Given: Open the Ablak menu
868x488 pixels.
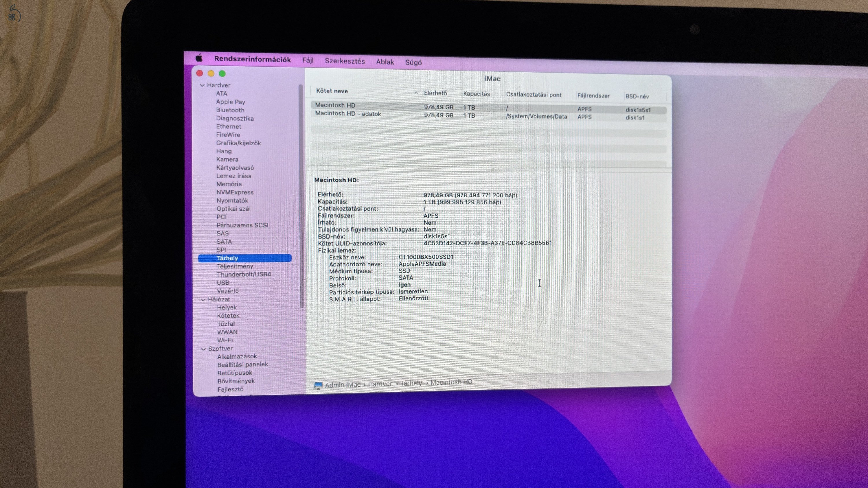Looking at the screenshot, I should (x=385, y=62).
